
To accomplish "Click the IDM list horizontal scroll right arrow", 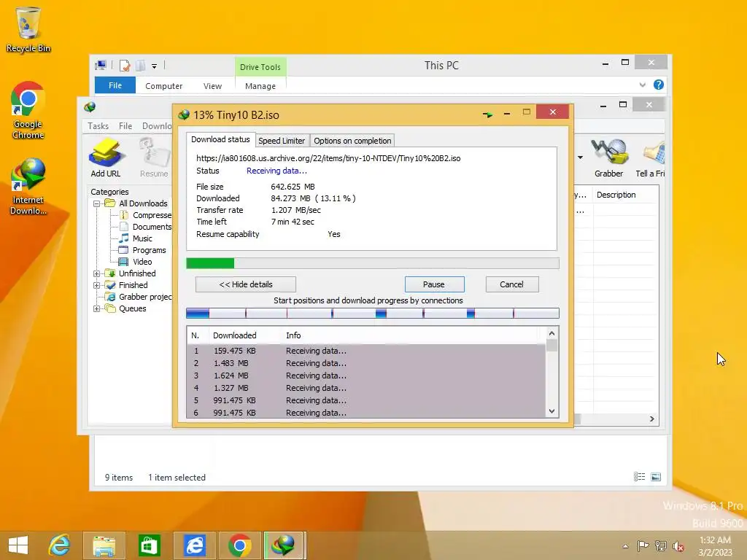I will pyautogui.click(x=652, y=419).
